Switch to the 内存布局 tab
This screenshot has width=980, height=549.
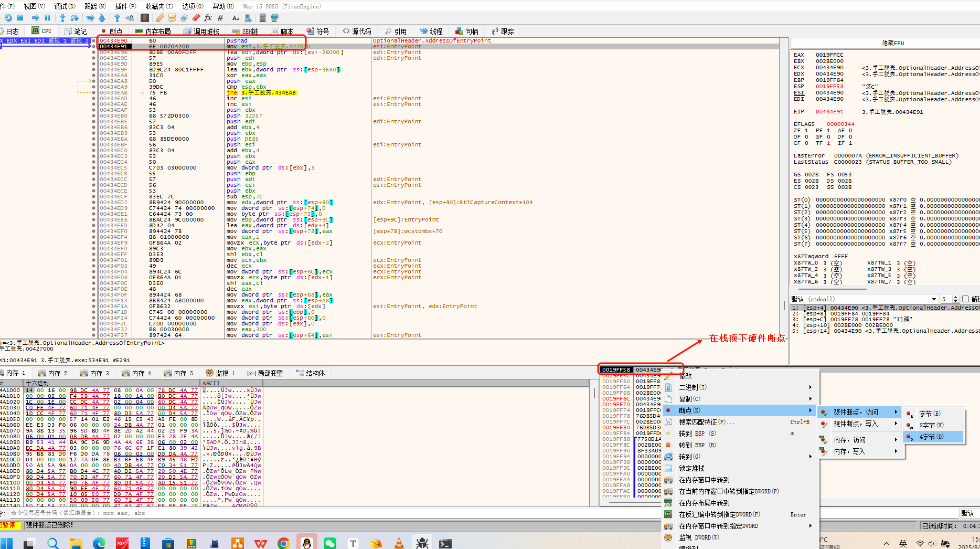click(153, 31)
